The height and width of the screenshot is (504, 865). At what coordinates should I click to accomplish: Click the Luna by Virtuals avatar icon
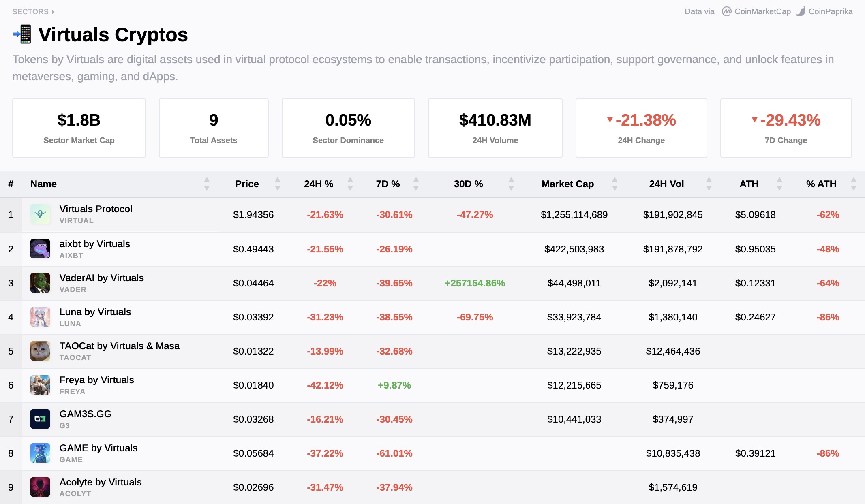click(40, 317)
